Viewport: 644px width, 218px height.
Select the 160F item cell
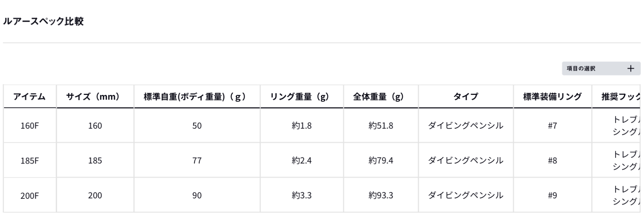click(30, 126)
